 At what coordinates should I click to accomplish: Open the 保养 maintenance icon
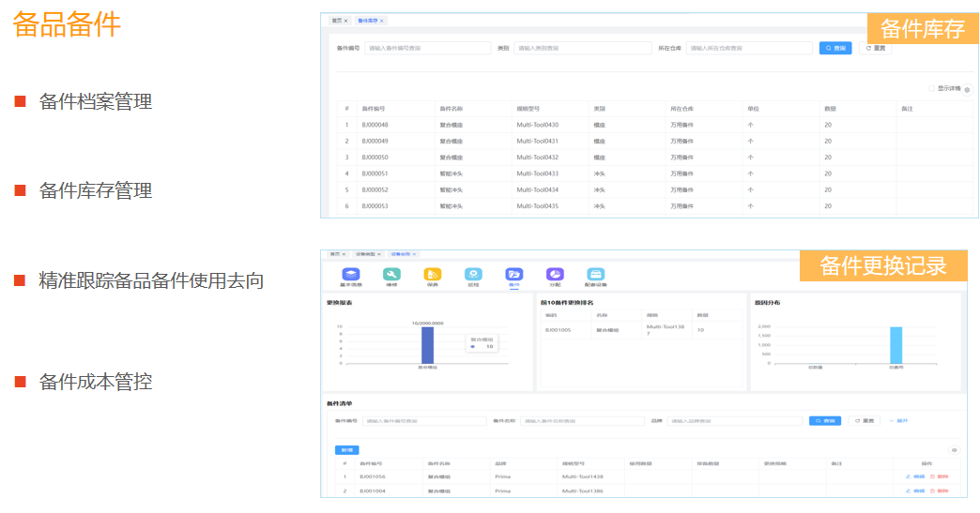433,274
